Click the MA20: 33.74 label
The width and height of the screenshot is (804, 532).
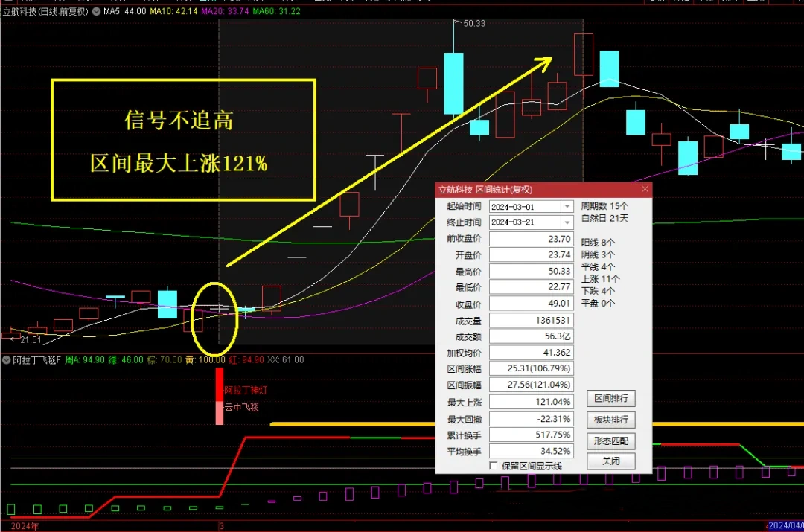pyautogui.click(x=225, y=11)
